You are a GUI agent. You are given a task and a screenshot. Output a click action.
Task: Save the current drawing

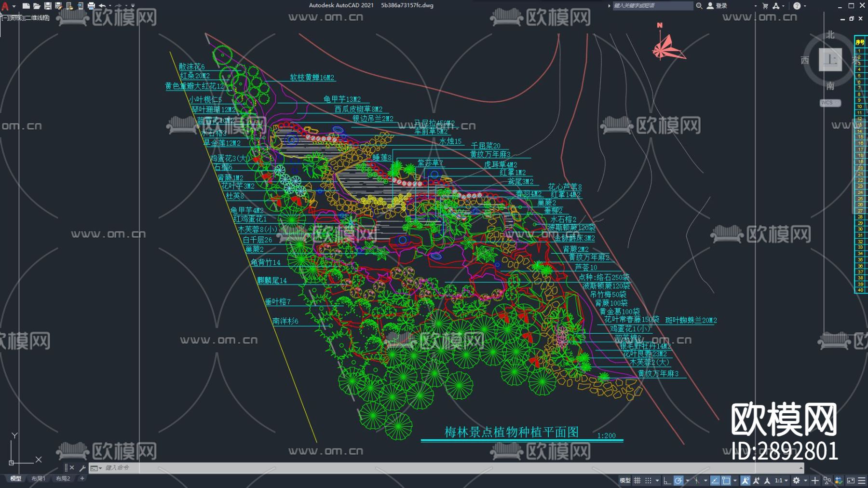48,6
